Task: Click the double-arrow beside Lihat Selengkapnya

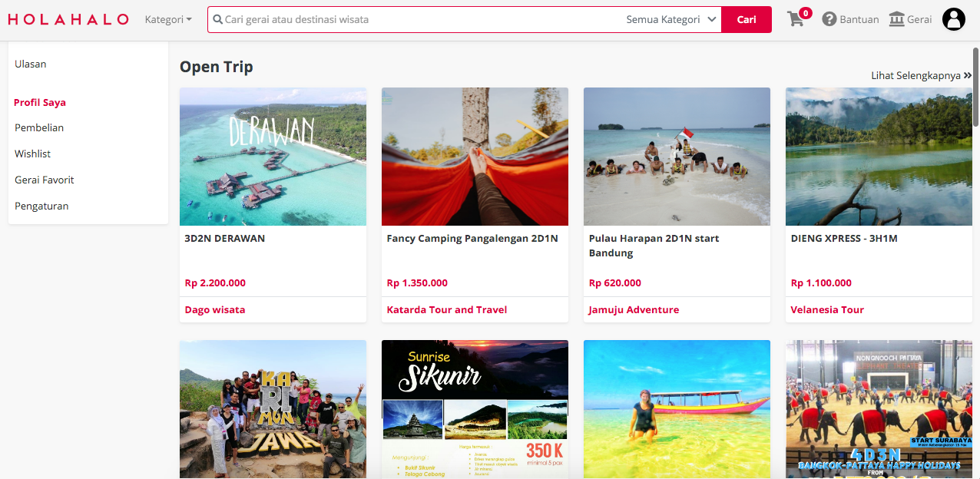Action: coord(968,75)
